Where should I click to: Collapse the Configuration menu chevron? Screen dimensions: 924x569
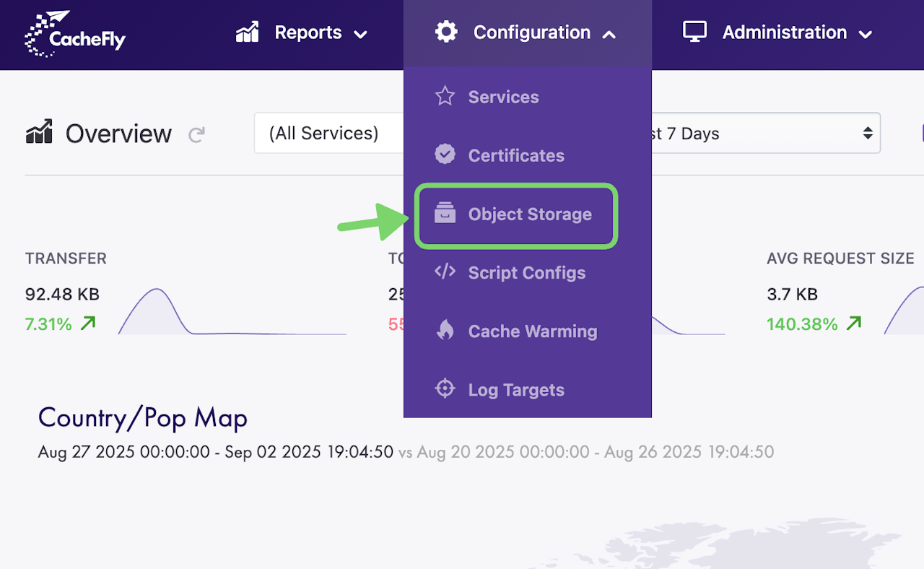point(609,34)
